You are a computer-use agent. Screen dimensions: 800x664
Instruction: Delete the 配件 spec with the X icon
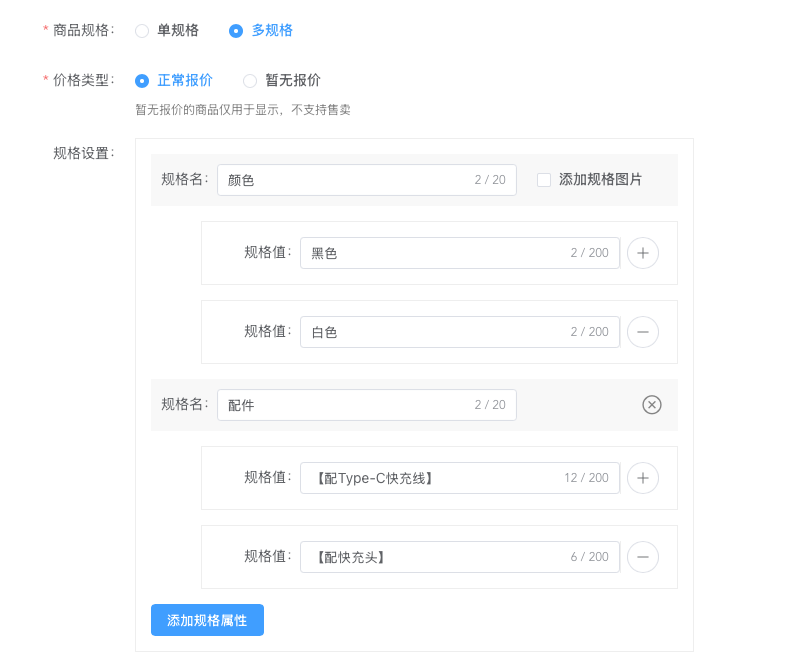tap(652, 405)
